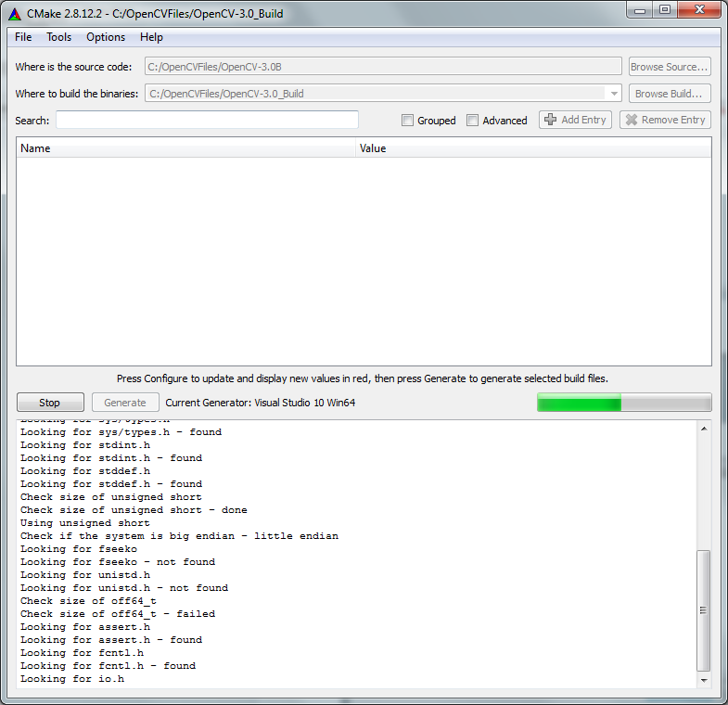This screenshot has width=728, height=705.
Task: Close the CMake window
Action: pos(699,10)
